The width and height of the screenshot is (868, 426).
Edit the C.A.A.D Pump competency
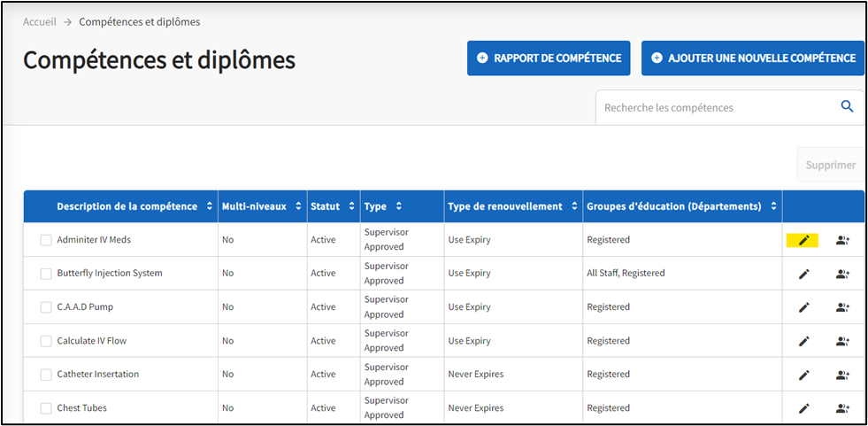[803, 307]
